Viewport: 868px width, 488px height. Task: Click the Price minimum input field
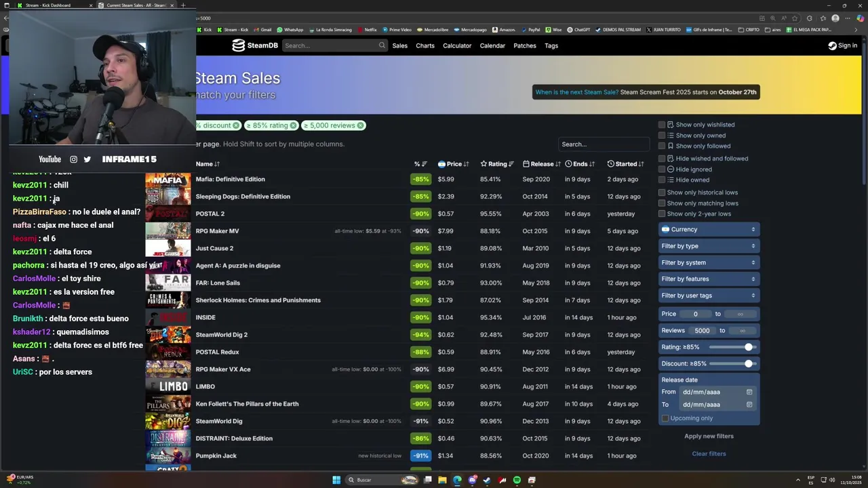coord(695,314)
